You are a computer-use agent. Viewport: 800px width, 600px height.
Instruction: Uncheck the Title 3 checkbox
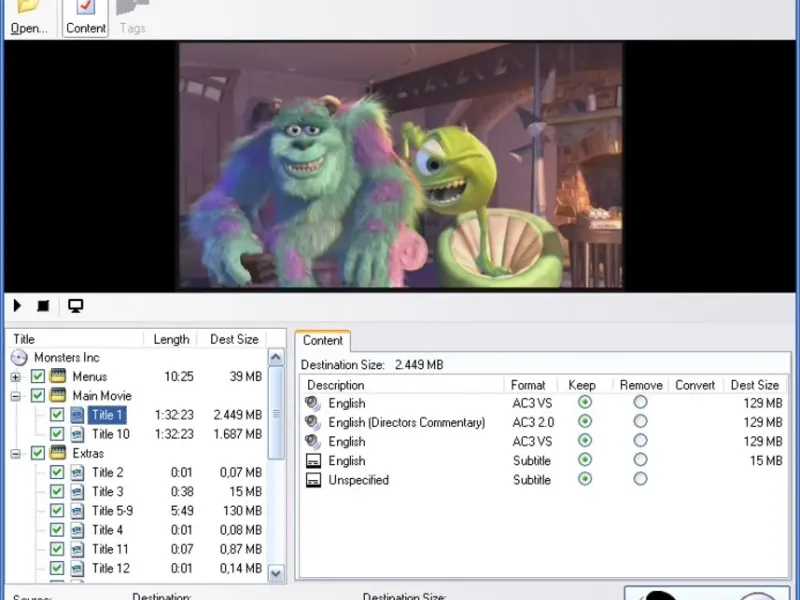[x=57, y=491]
